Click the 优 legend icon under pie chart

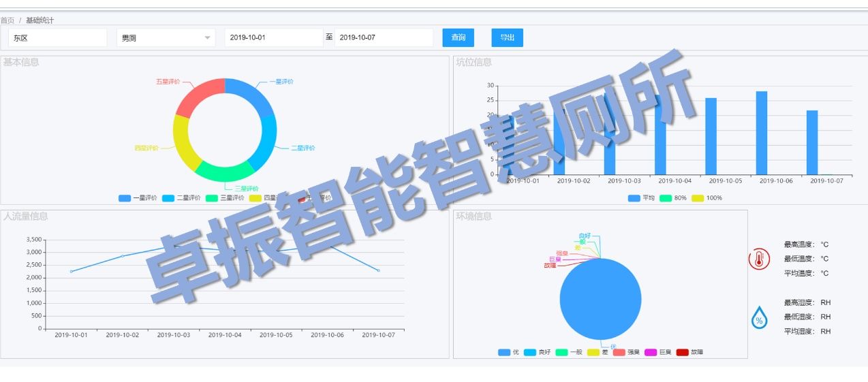pos(504,352)
